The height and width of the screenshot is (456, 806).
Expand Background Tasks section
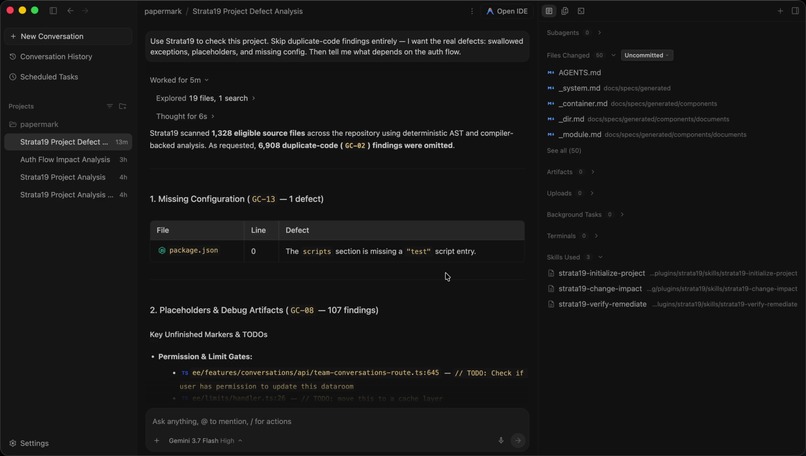tap(585, 214)
